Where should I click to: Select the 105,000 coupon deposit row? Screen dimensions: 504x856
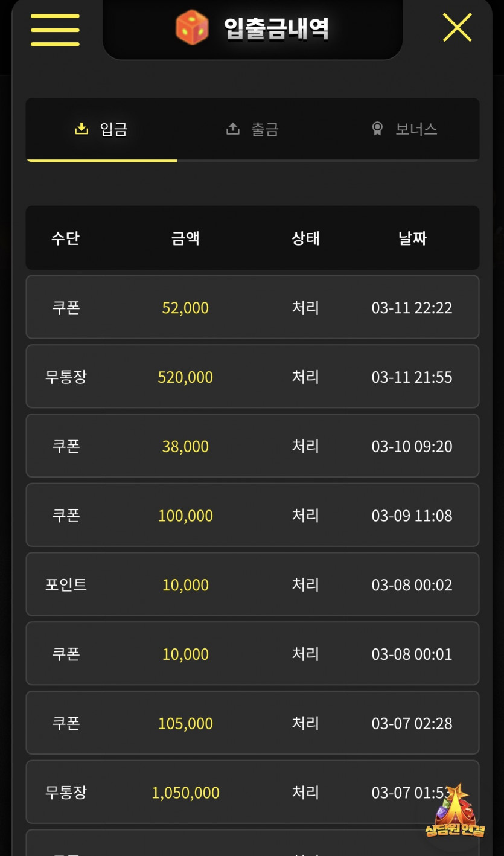(x=252, y=723)
